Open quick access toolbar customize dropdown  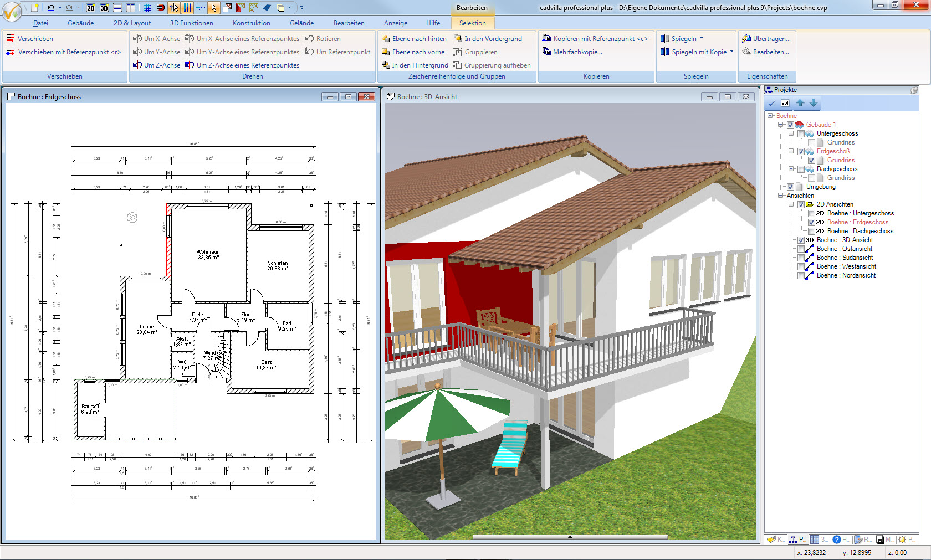point(301,8)
